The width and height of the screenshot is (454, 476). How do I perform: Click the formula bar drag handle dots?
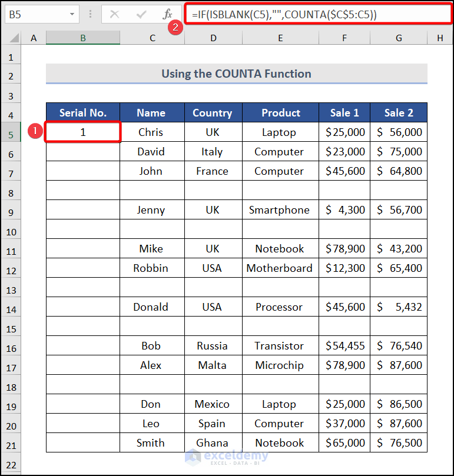[90, 14]
